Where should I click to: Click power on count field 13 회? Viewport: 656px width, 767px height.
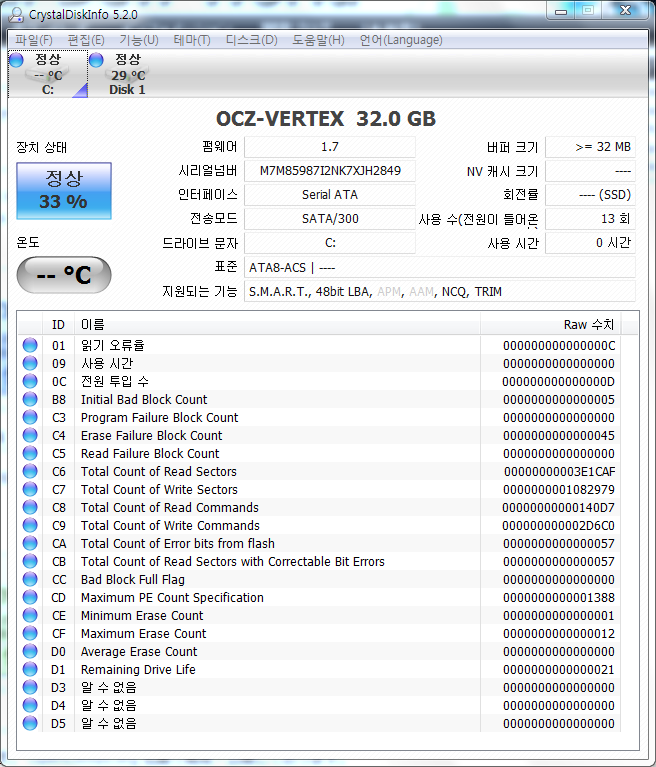(590, 219)
